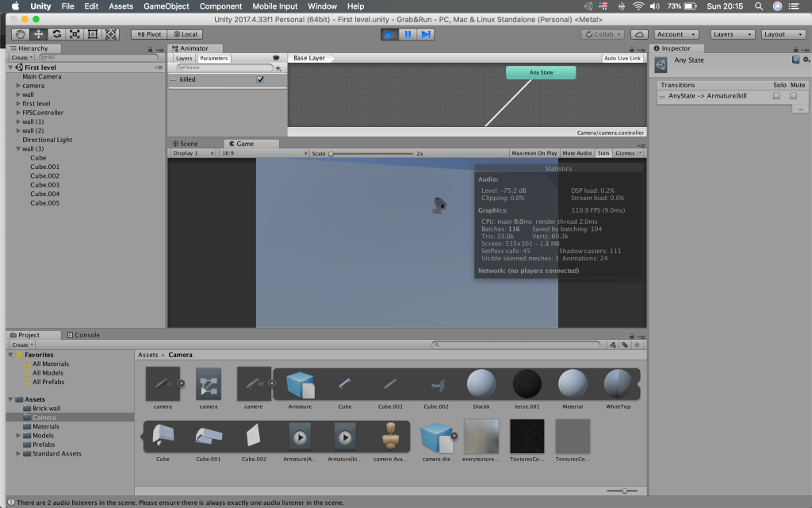The image size is (812, 508).
Task: Select the Move tool
Action: tap(39, 34)
